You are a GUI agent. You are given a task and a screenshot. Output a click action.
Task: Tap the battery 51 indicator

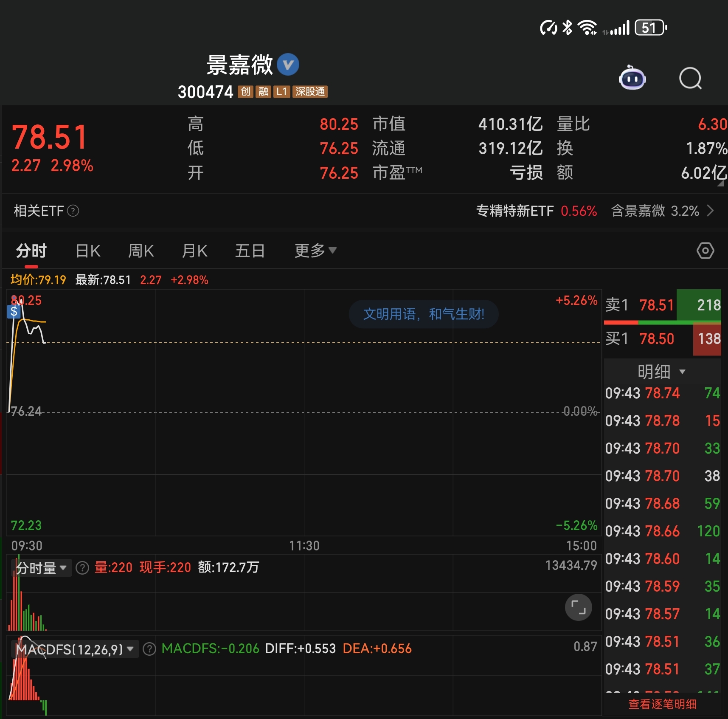coord(651,28)
